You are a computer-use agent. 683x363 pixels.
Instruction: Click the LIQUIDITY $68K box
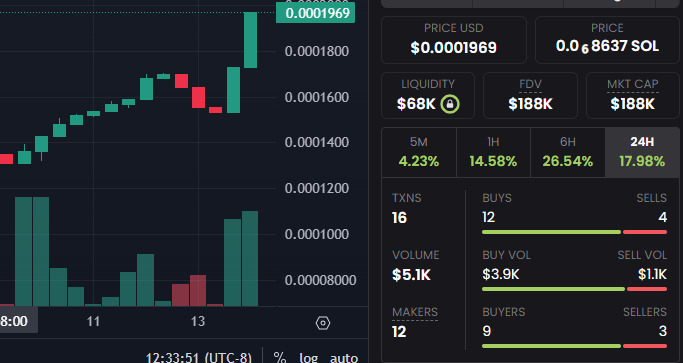click(428, 95)
